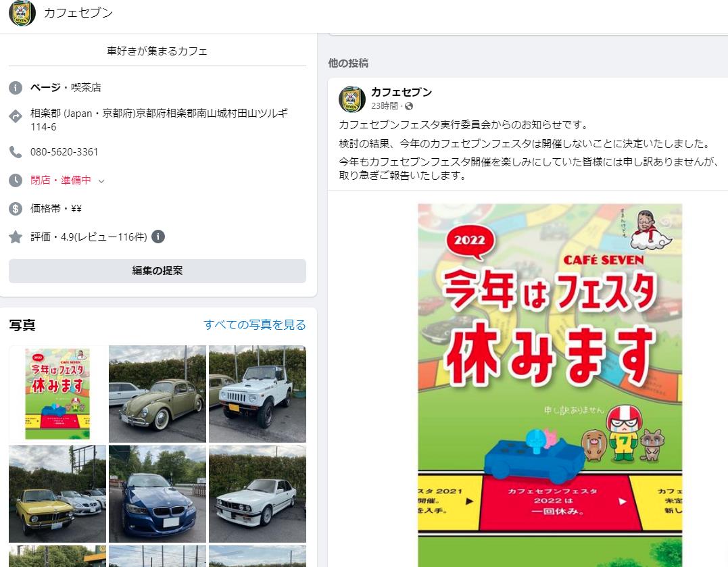The width and height of the screenshot is (728, 567).
Task: Open the カフェセブン author name on post
Action: 402,92
